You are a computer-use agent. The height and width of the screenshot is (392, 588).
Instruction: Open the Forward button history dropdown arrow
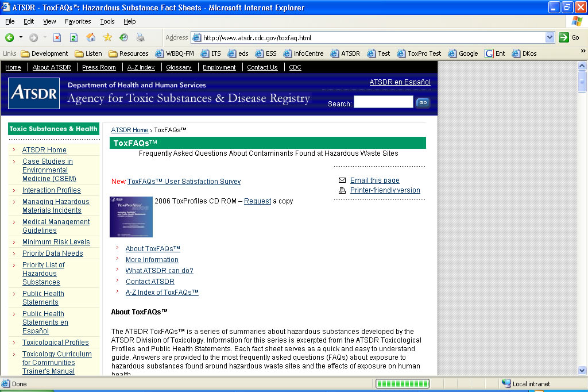(x=45, y=37)
